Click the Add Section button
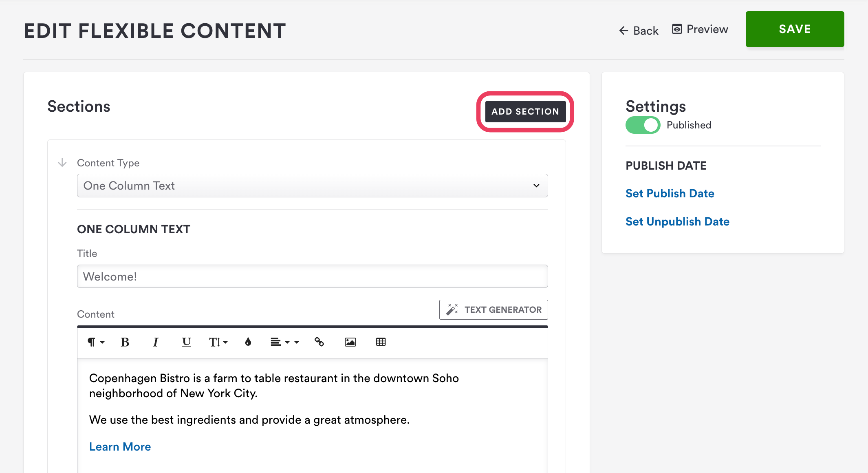 (x=525, y=111)
